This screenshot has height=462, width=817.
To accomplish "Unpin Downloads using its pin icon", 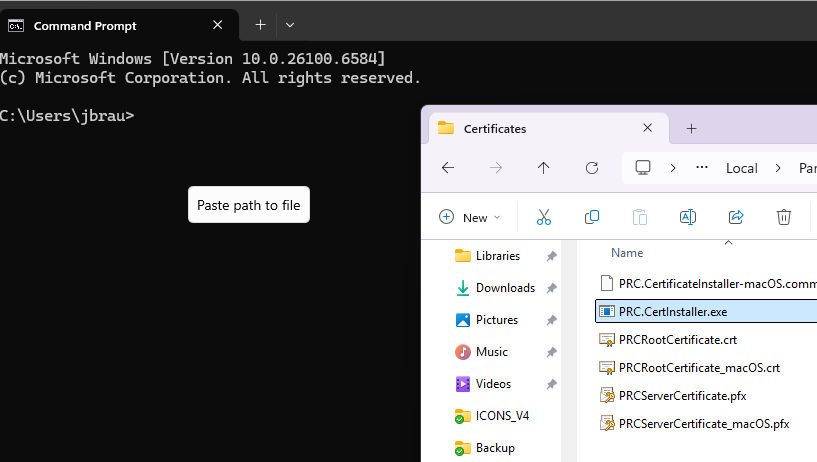I will [551, 288].
